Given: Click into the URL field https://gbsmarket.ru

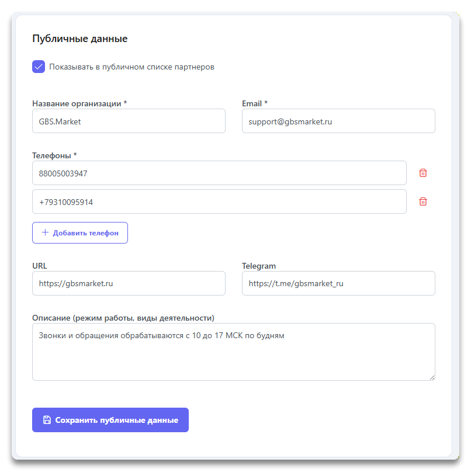Looking at the screenshot, I should coord(129,283).
